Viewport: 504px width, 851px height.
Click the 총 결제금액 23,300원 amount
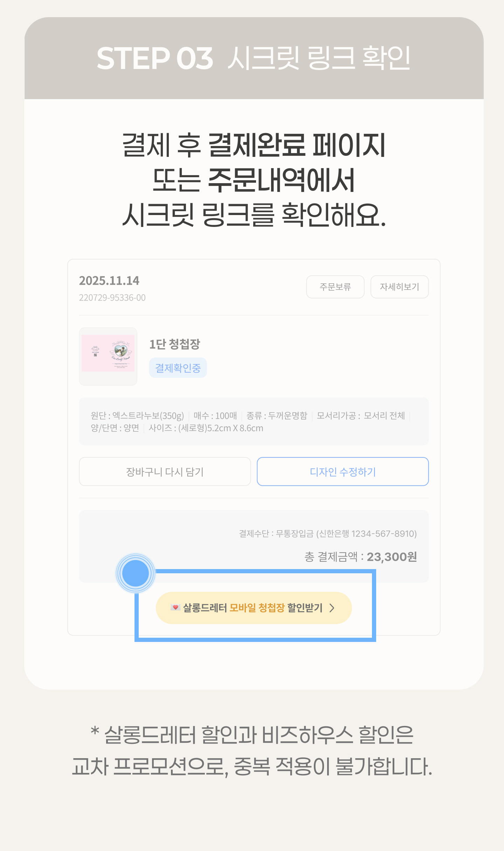coord(391,557)
